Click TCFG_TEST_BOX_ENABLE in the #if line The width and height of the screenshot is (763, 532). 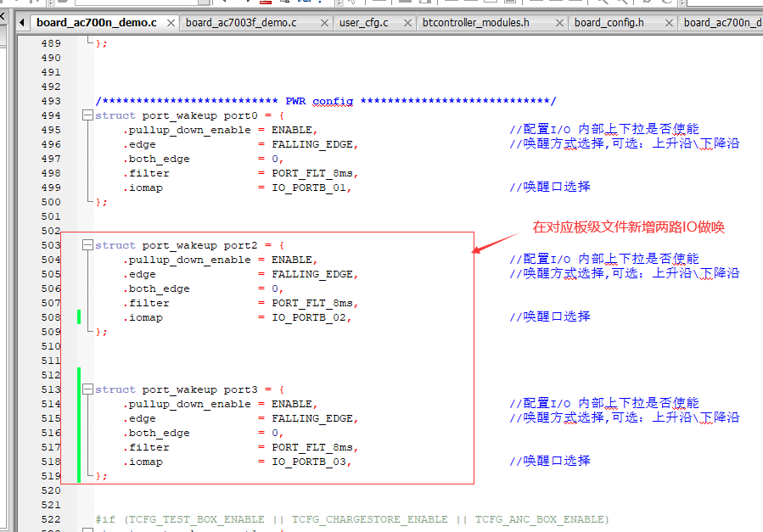point(197,519)
